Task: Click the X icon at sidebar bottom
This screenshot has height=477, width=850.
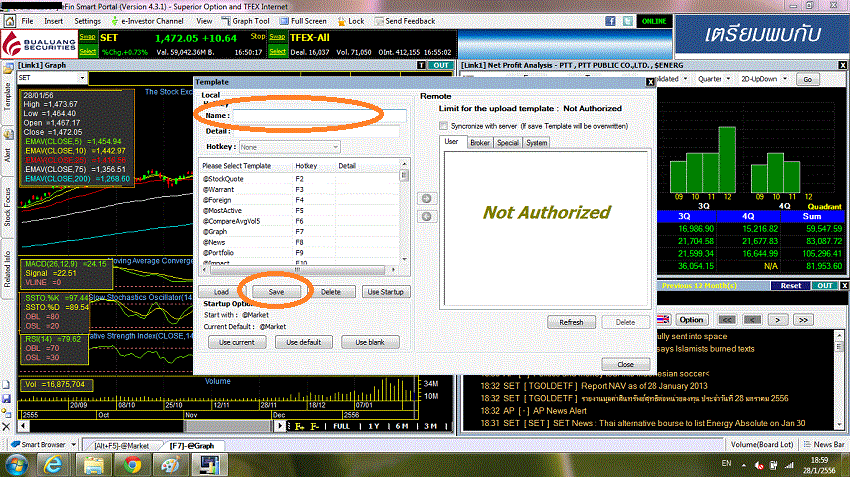Action: point(6,427)
